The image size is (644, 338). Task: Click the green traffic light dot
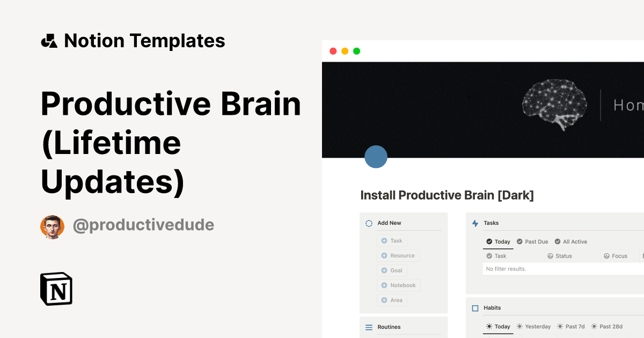click(356, 50)
